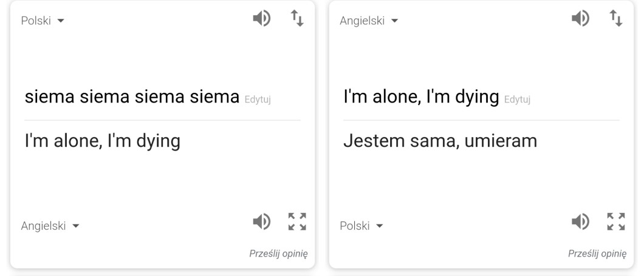Listen to the "Jestem sama, umieram" translation

[x=579, y=221]
